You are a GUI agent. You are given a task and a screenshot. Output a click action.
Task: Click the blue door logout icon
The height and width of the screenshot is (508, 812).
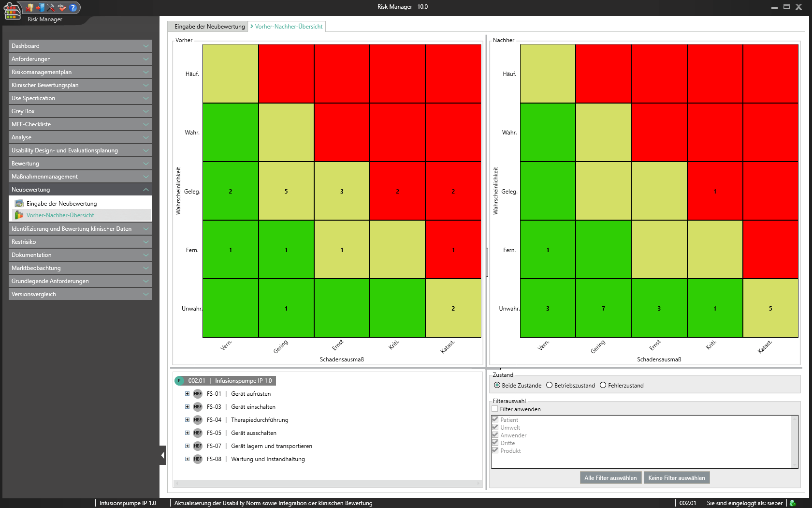click(x=41, y=7)
